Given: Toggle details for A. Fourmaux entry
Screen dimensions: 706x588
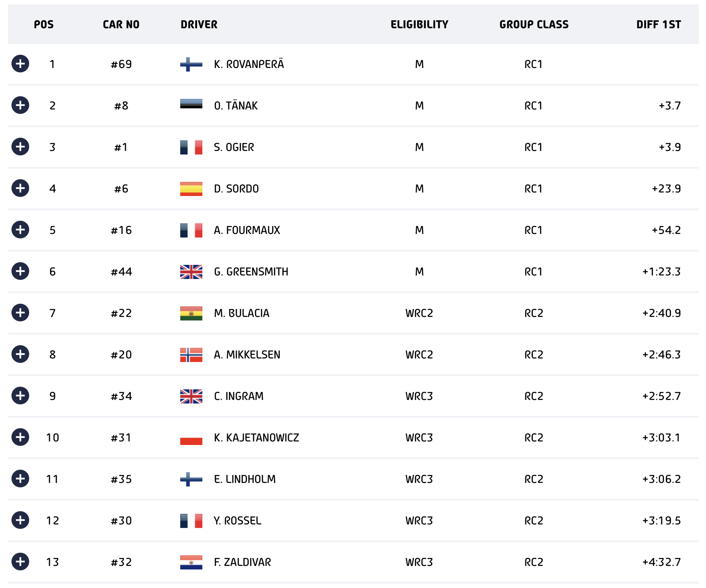Looking at the screenshot, I should pos(20,230).
